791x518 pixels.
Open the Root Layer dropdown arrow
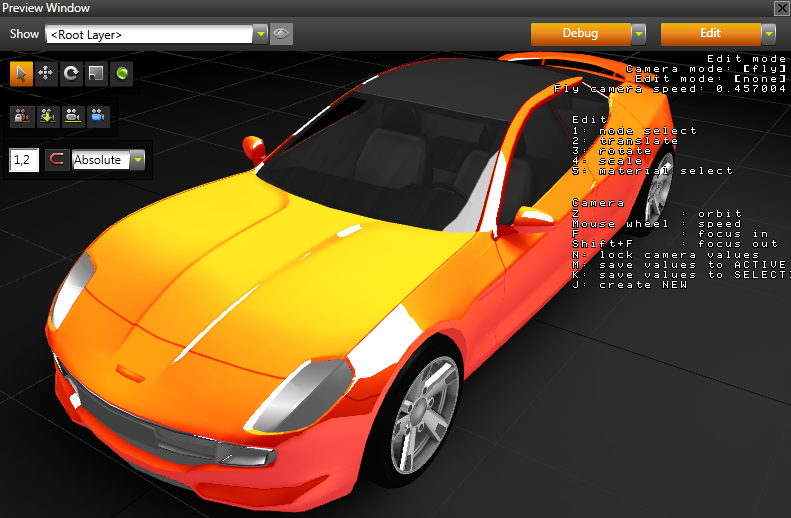coord(261,34)
